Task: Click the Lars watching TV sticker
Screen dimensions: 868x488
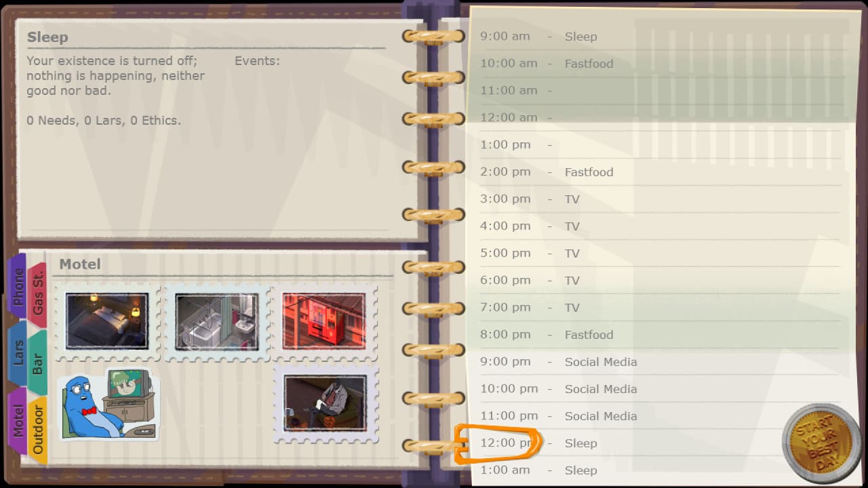Action: [x=107, y=405]
